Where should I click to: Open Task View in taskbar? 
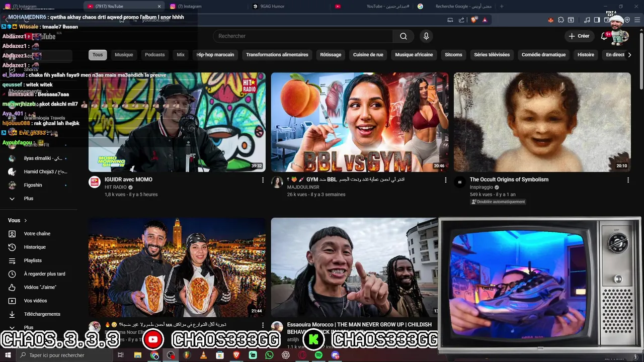coord(121,355)
